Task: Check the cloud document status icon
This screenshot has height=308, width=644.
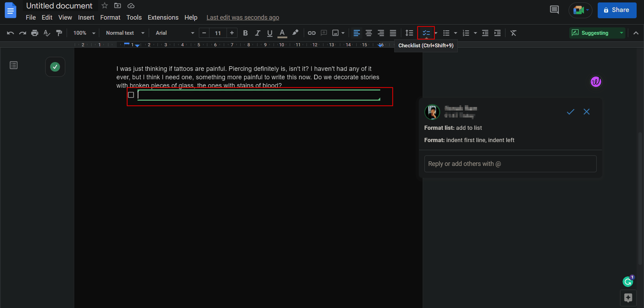Action: point(131,6)
